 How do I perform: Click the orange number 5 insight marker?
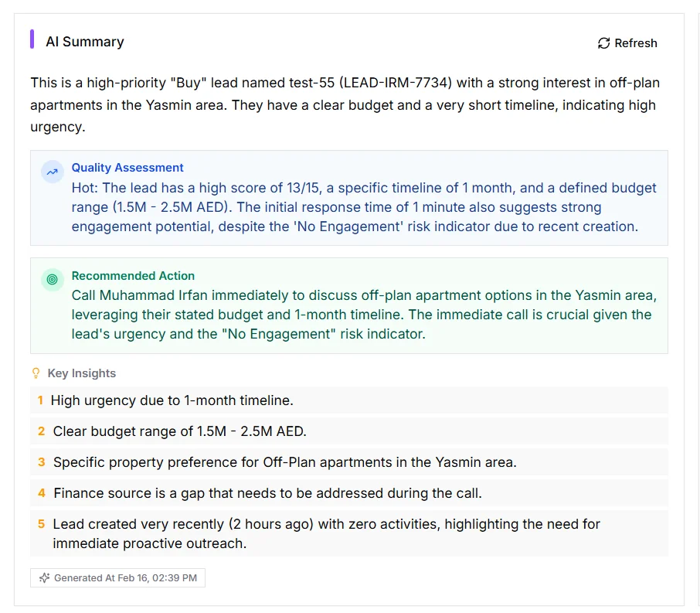(x=41, y=524)
